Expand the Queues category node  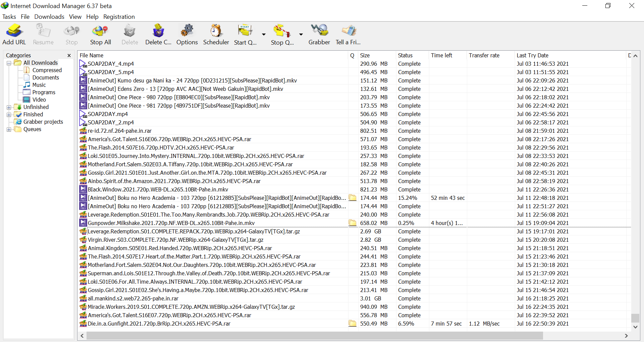click(9, 129)
